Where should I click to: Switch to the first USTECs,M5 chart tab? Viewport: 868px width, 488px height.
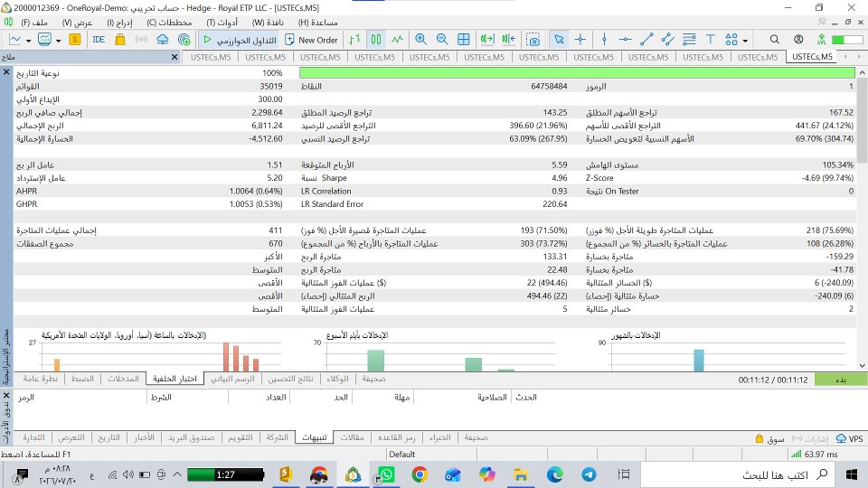(x=211, y=57)
